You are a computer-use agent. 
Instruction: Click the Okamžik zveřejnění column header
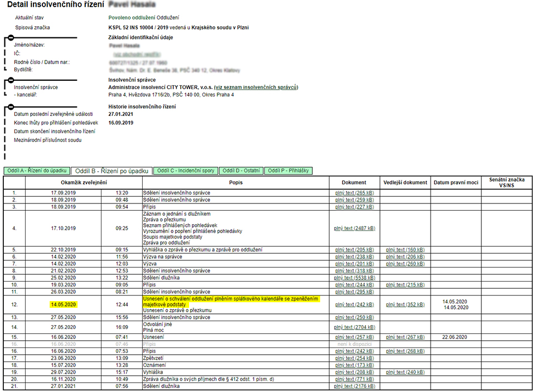(84, 182)
